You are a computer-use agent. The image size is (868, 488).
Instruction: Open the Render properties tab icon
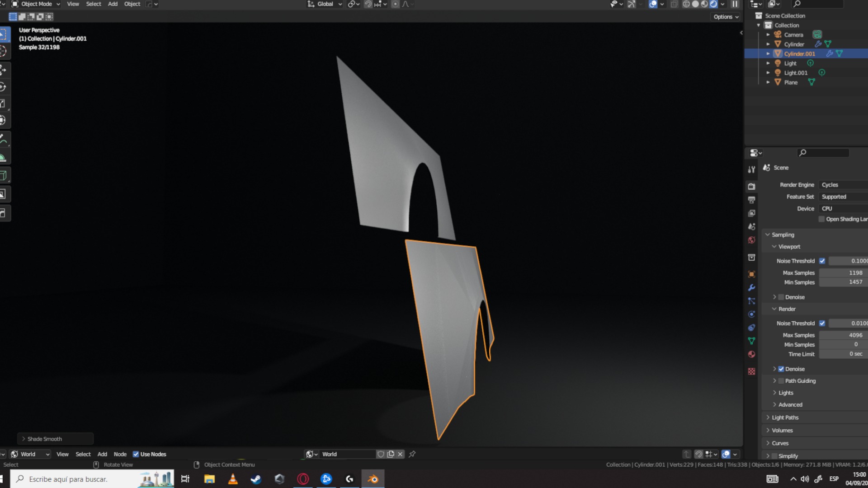click(x=751, y=186)
